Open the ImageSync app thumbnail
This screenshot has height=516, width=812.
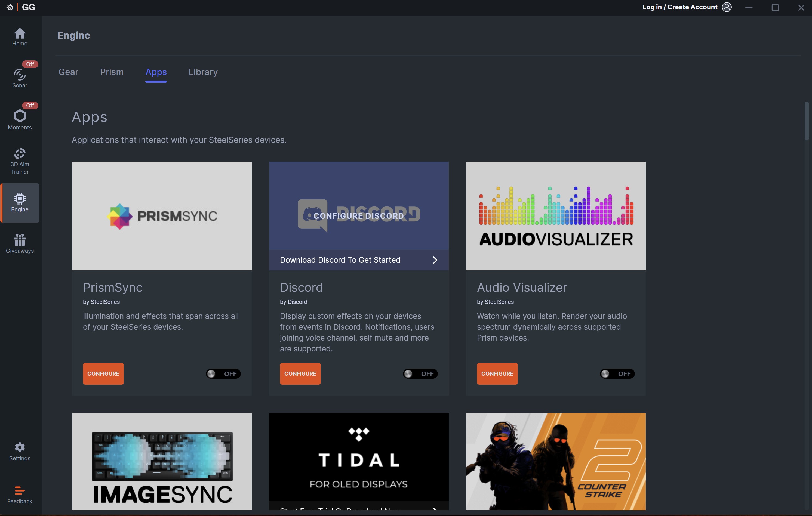(x=162, y=461)
